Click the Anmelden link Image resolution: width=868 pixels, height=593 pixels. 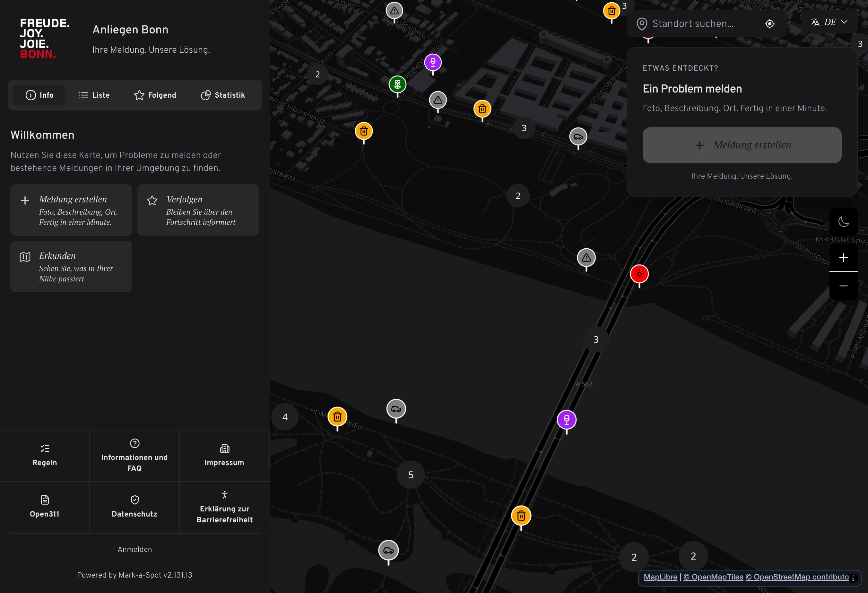click(135, 549)
